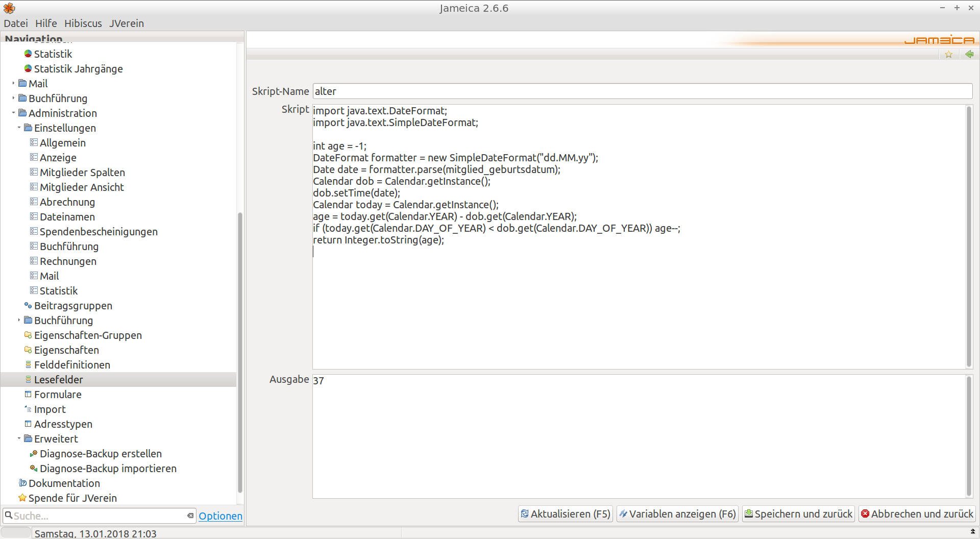Expand the Mail folder in navigation

pos(13,84)
